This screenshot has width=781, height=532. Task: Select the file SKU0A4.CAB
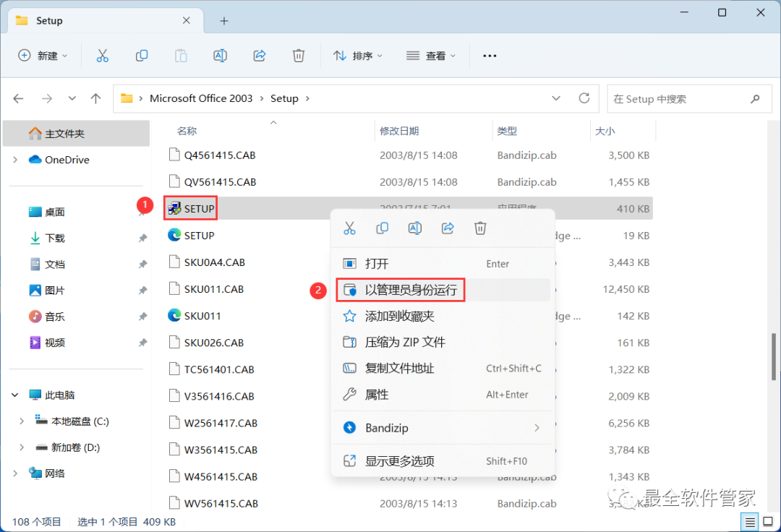tap(214, 262)
